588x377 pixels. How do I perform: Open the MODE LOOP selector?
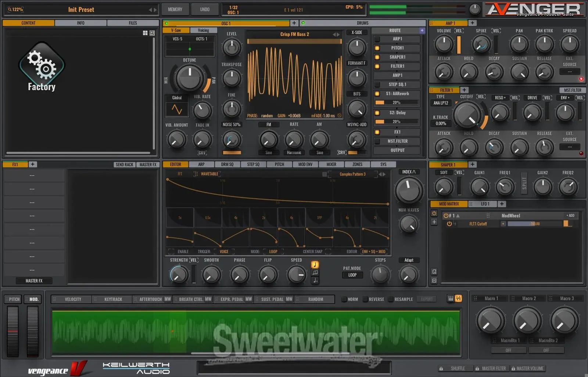(273, 252)
